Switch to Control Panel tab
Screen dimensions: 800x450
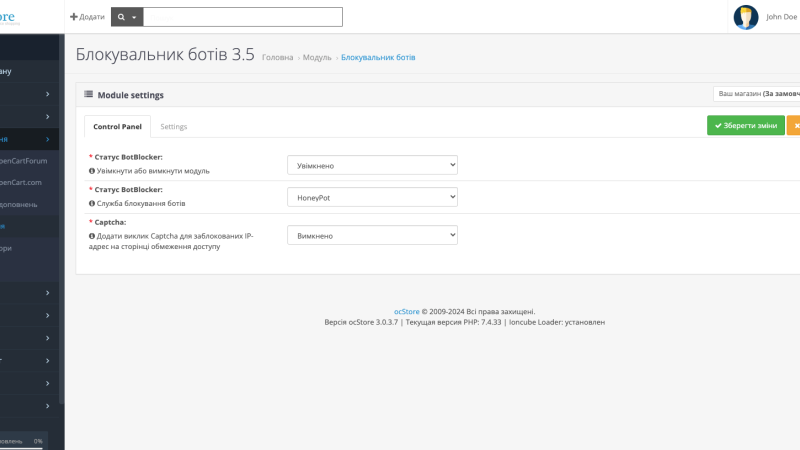pyautogui.click(x=117, y=127)
